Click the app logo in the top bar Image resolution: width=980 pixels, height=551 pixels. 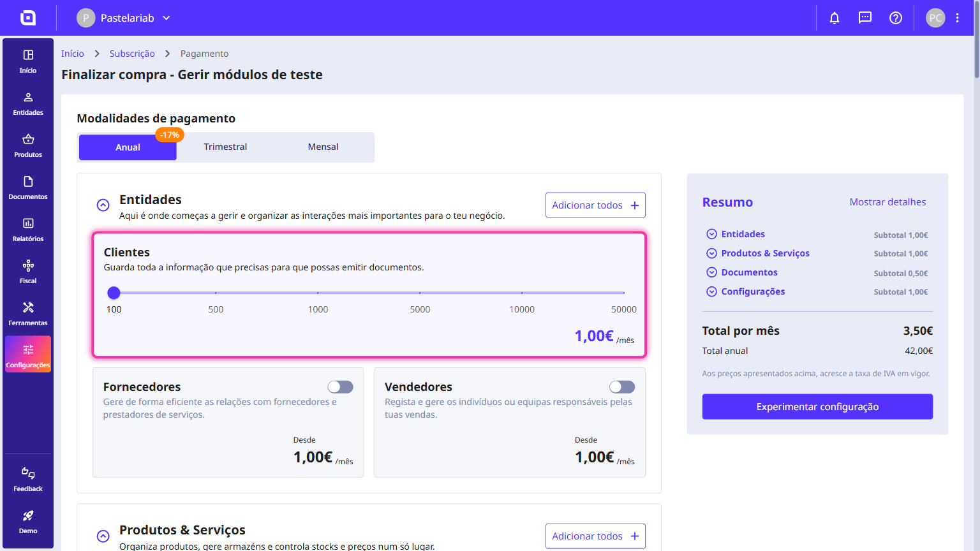click(x=28, y=18)
